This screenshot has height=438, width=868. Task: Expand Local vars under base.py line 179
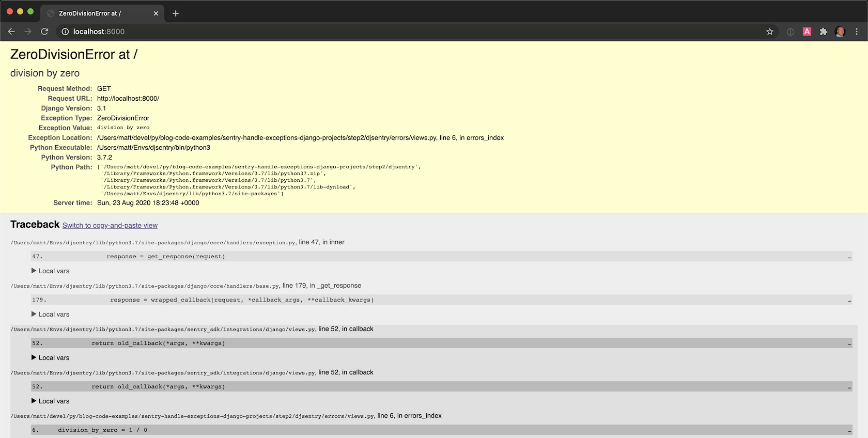[50, 315]
